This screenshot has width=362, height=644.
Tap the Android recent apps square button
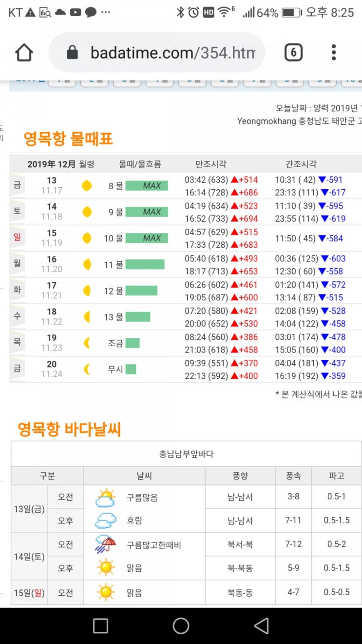(x=100, y=625)
